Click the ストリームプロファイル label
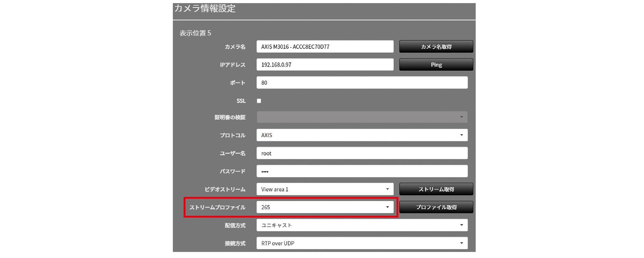Viewport: 644px width, 258px height. (x=218, y=207)
